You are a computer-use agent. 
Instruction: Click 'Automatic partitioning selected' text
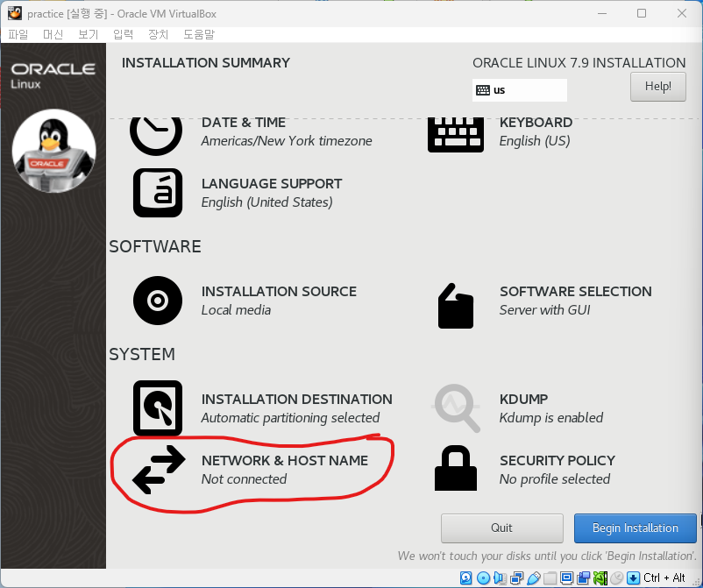[290, 418]
